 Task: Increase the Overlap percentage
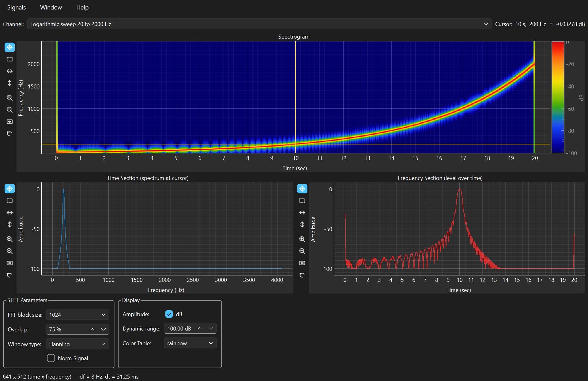[x=92, y=329]
